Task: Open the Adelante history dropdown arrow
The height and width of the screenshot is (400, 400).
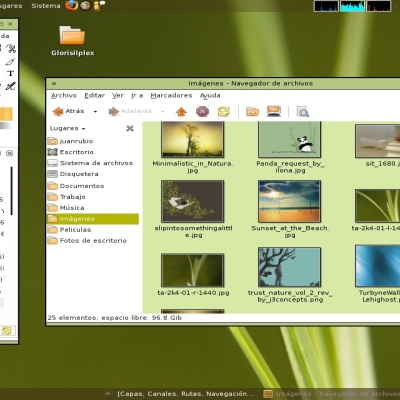Action: (x=163, y=111)
